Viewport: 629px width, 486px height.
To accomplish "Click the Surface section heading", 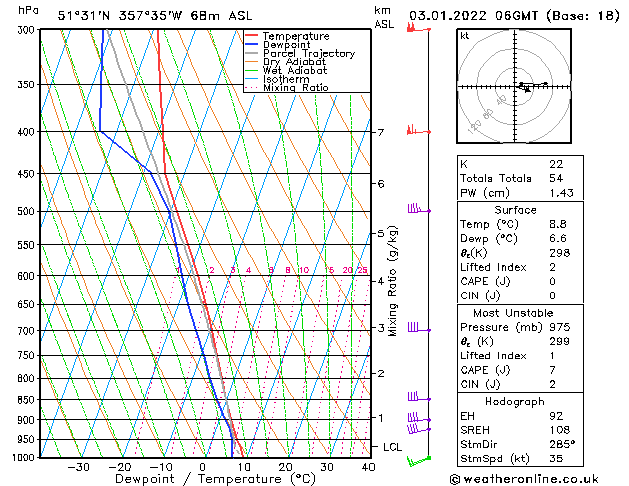I will tap(516, 210).
